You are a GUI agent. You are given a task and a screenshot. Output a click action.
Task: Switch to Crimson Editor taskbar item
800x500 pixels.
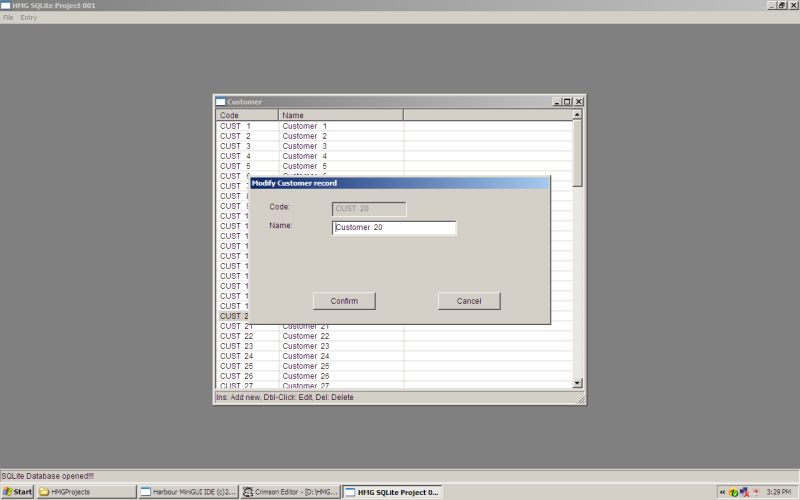tap(291, 492)
